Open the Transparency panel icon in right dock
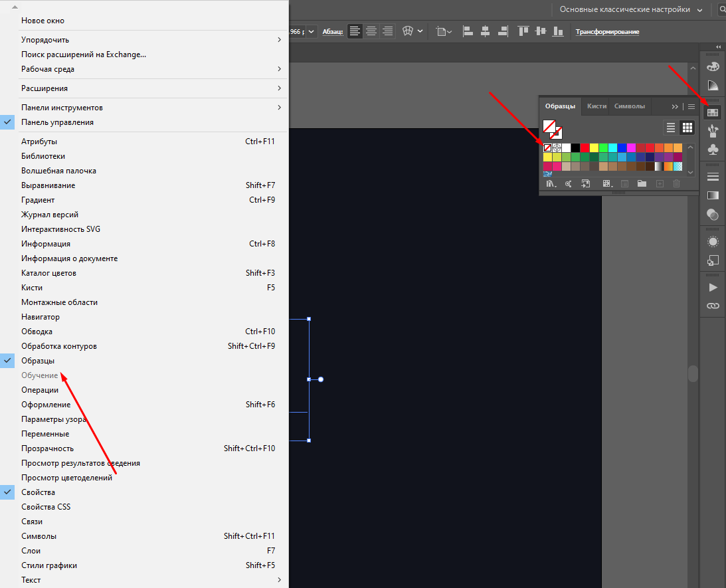This screenshot has width=726, height=588. coord(713,214)
